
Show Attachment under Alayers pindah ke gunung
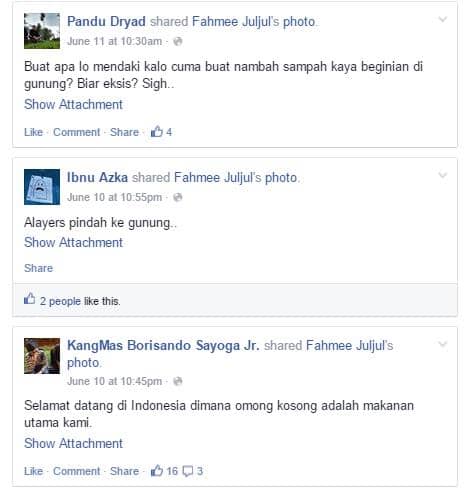73,243
